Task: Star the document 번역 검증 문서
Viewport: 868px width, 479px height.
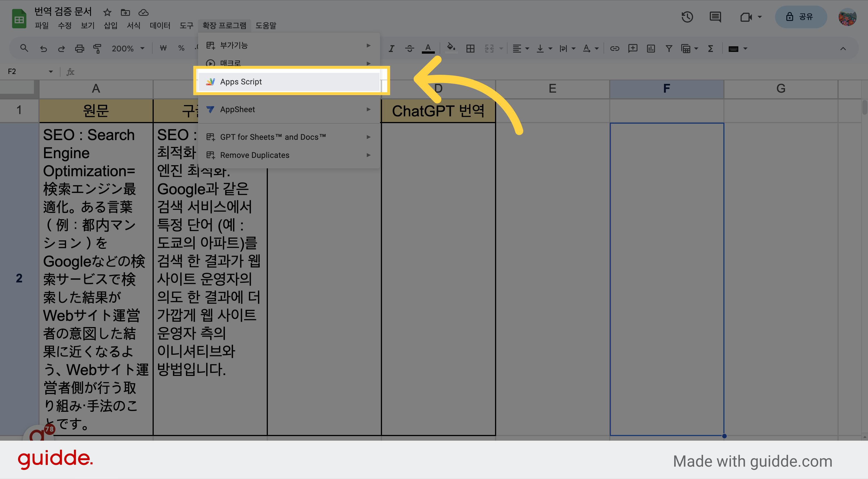Action: click(107, 12)
